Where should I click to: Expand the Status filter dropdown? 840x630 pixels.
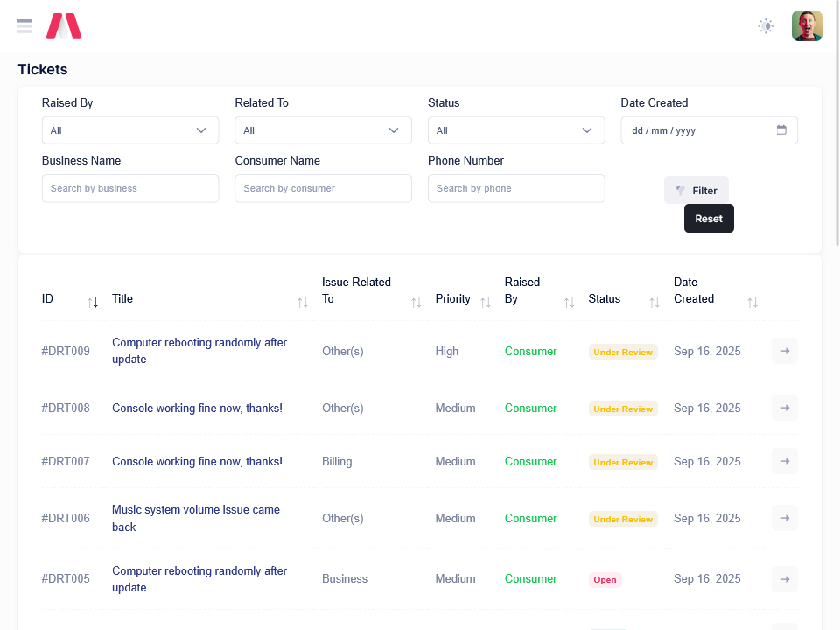(515, 130)
